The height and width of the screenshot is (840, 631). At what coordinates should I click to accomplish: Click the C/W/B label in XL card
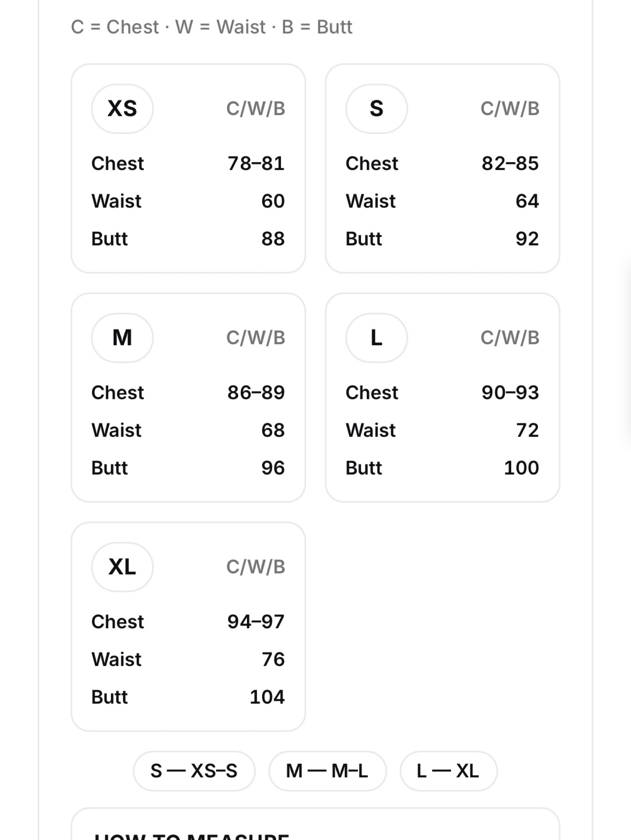point(256,567)
